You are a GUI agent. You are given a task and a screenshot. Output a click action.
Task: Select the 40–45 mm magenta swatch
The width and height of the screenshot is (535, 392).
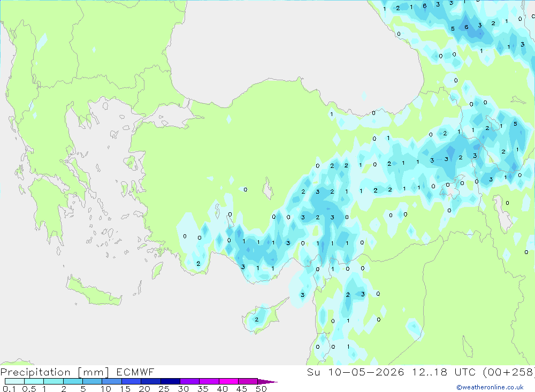[228, 381]
